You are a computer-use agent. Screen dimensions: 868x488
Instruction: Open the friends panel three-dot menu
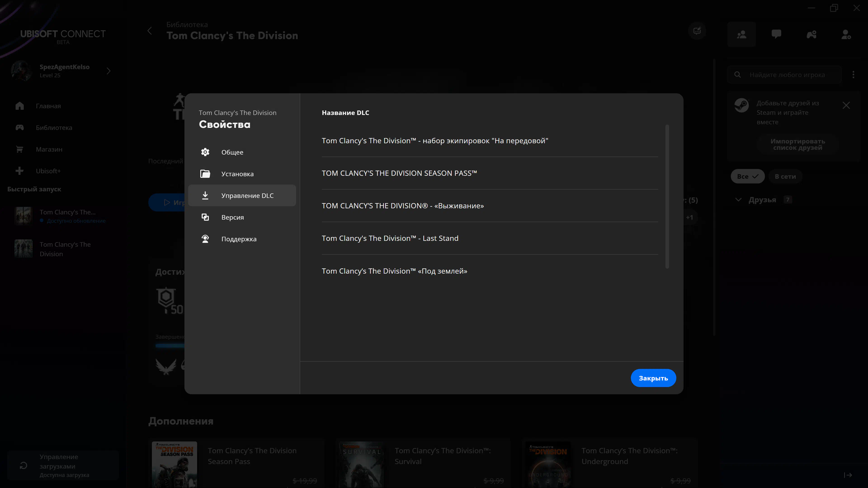[853, 75]
